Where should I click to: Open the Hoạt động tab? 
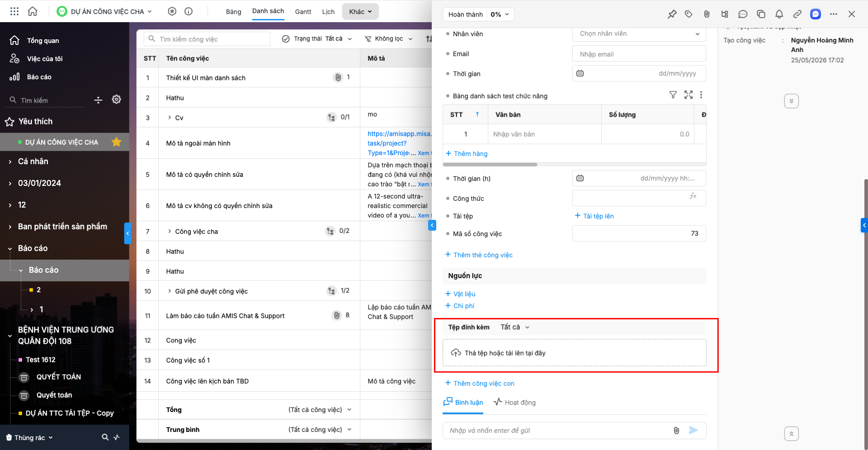(x=514, y=402)
